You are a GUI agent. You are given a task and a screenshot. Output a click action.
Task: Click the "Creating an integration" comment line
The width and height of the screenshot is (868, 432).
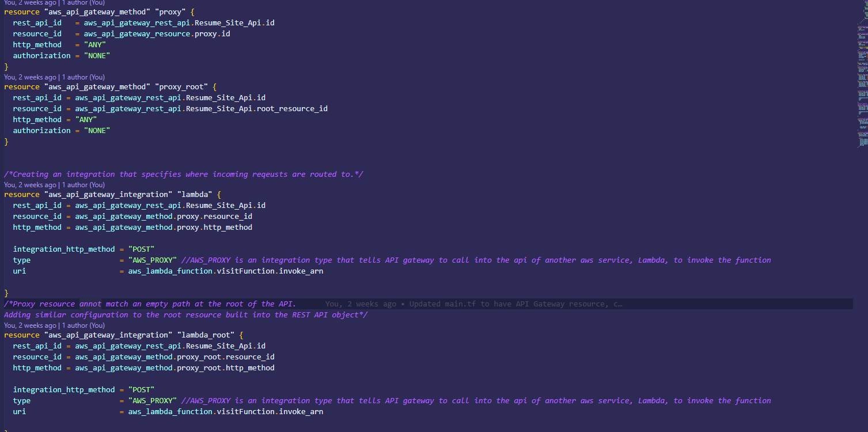click(183, 175)
